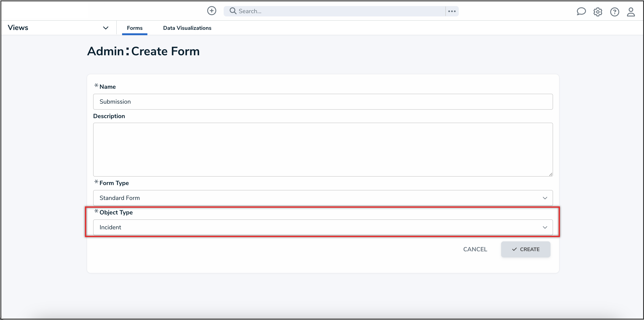
Task: Expand the chevron on the Form Type selector
Action: (x=545, y=198)
